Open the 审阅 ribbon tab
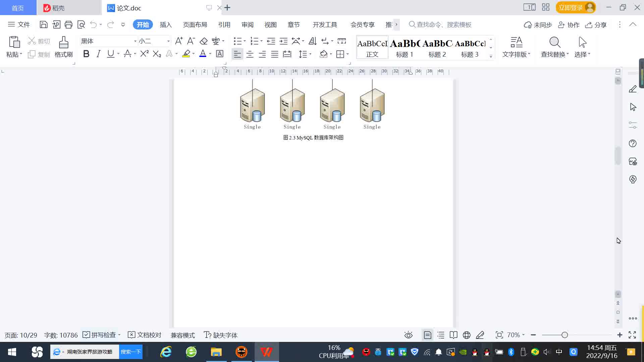This screenshot has height=362, width=644. coord(248,24)
